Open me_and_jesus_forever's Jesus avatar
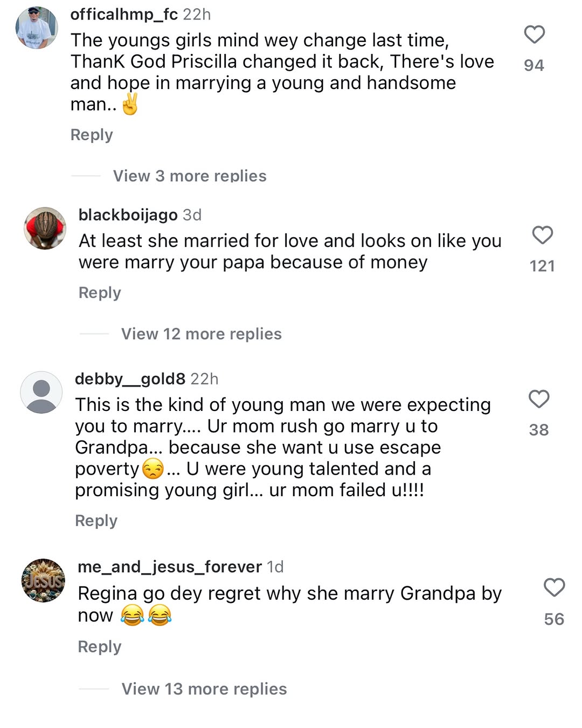The width and height of the screenshot is (582, 728). click(43, 580)
